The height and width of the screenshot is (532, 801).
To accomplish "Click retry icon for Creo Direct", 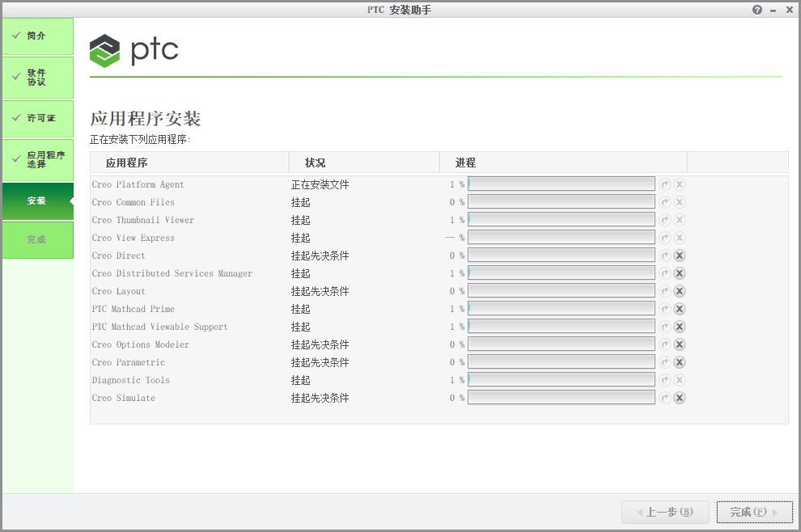I will (x=664, y=255).
